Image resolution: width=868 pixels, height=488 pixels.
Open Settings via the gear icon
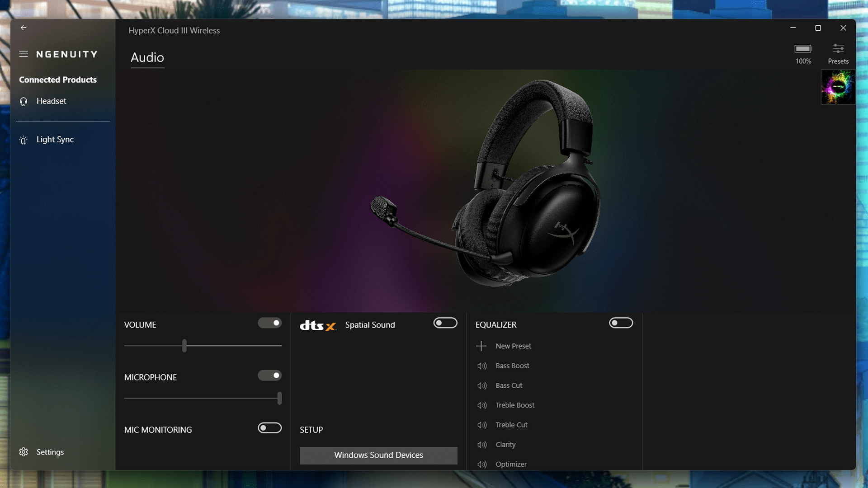[24, 452]
